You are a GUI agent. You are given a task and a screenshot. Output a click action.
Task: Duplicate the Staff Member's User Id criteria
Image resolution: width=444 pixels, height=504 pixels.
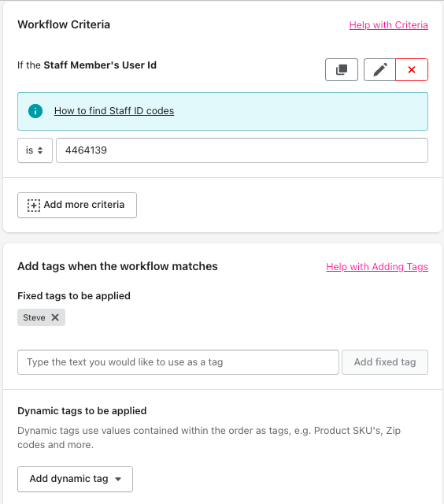[x=341, y=69]
